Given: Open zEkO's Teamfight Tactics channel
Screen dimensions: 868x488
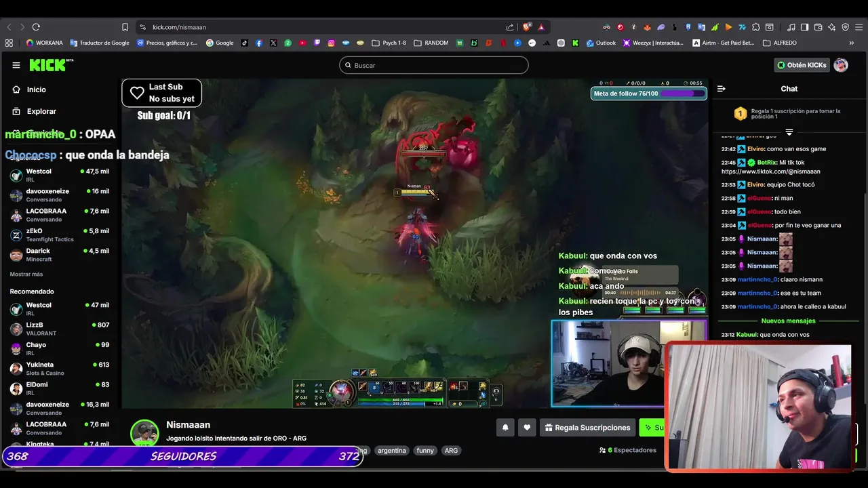Looking at the screenshot, I should pos(60,235).
